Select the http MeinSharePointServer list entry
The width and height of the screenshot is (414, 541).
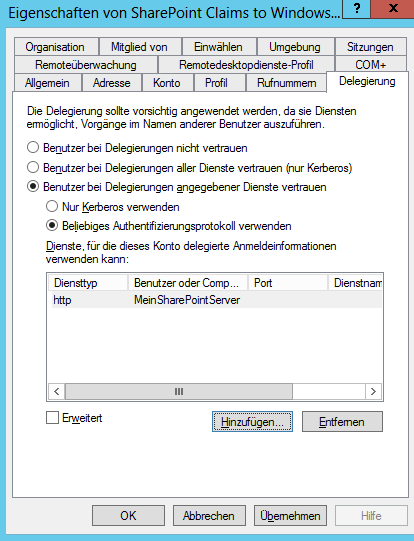[x=217, y=300]
